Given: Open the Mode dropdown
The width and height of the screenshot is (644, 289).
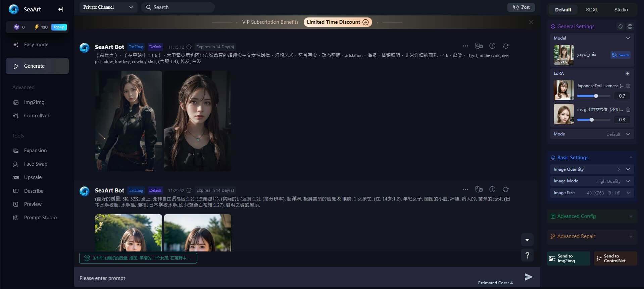Looking at the screenshot, I should 592,134.
